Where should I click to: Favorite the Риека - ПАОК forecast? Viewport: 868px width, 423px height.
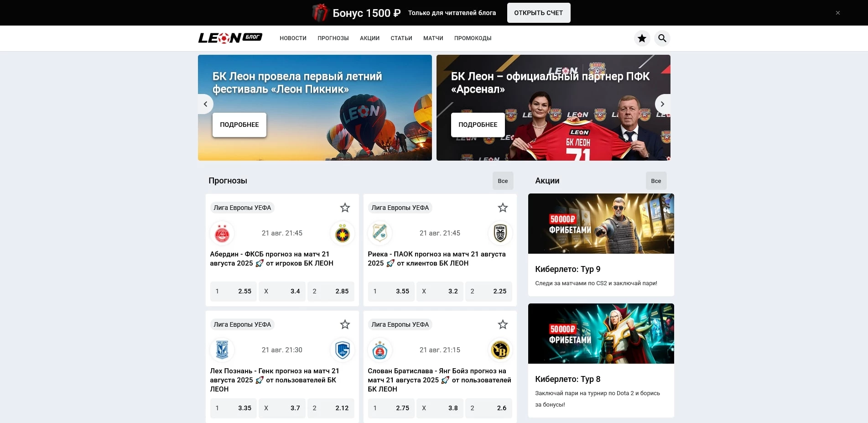pyautogui.click(x=503, y=208)
